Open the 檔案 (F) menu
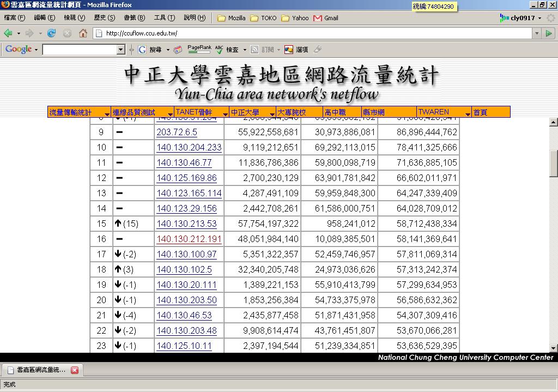 [15, 18]
